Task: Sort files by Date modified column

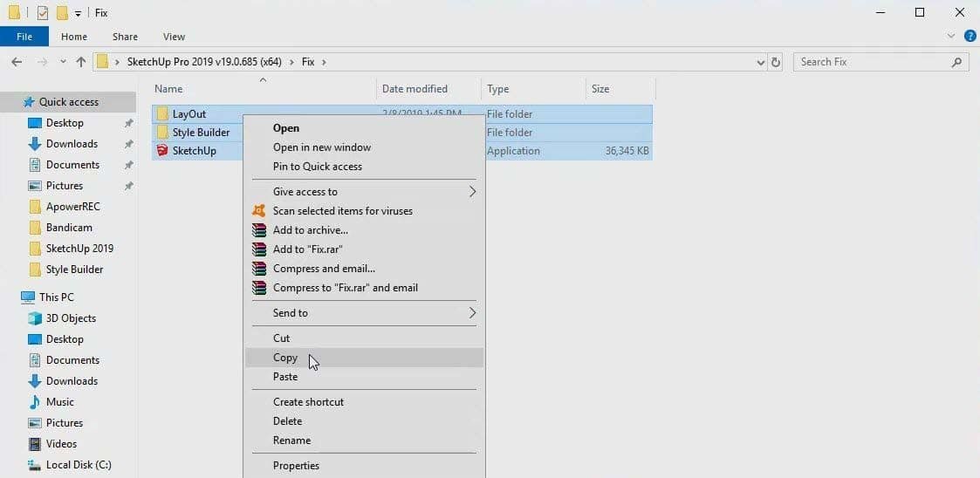Action: click(415, 89)
